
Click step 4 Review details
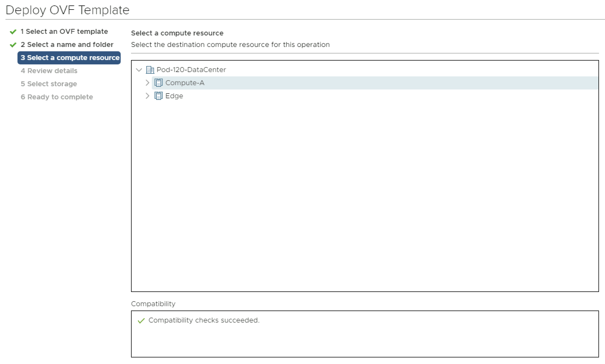[49, 71]
